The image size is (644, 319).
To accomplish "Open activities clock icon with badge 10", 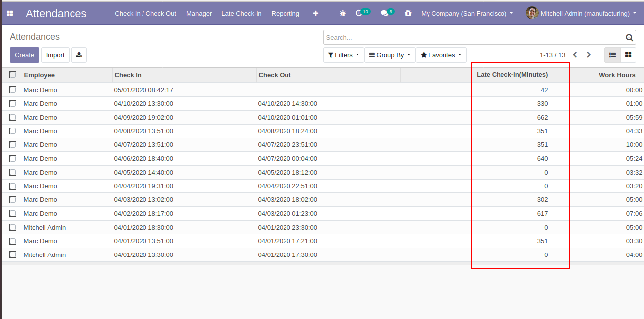I will pos(359,13).
